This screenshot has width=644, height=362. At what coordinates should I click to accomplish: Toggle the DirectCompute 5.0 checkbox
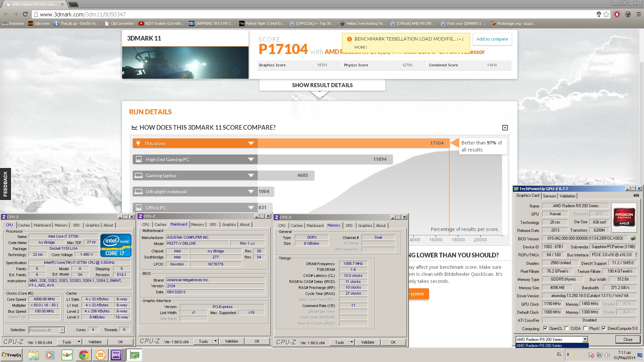pyautogui.click(x=604, y=328)
